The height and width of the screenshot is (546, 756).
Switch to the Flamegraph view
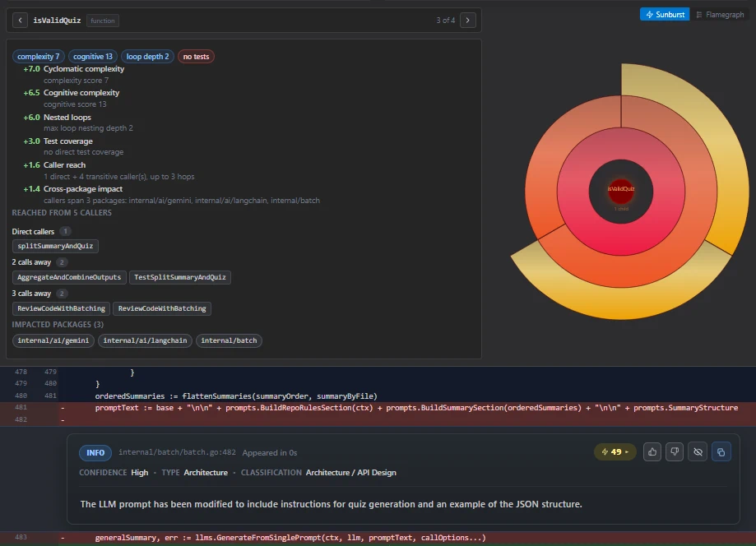[721, 15]
